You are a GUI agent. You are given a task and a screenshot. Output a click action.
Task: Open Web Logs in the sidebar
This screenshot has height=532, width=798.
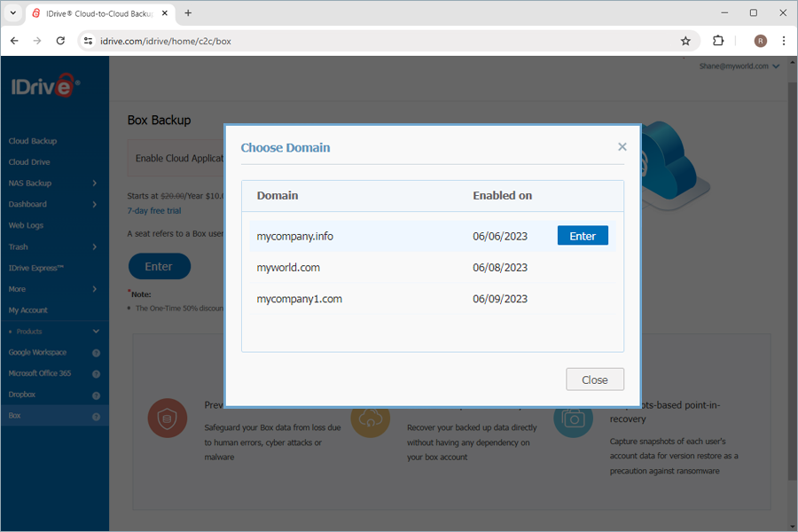pos(26,225)
